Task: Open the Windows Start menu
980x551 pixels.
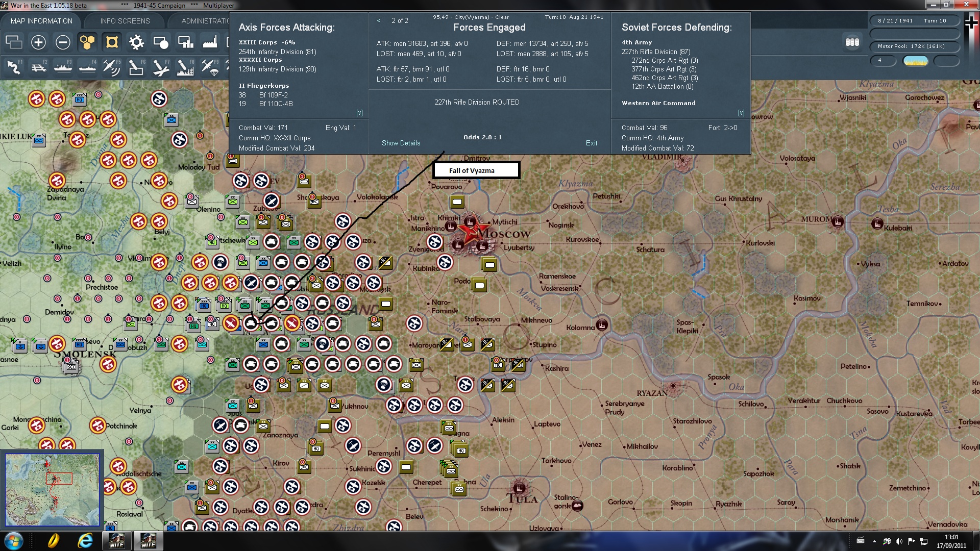Action: [13, 541]
